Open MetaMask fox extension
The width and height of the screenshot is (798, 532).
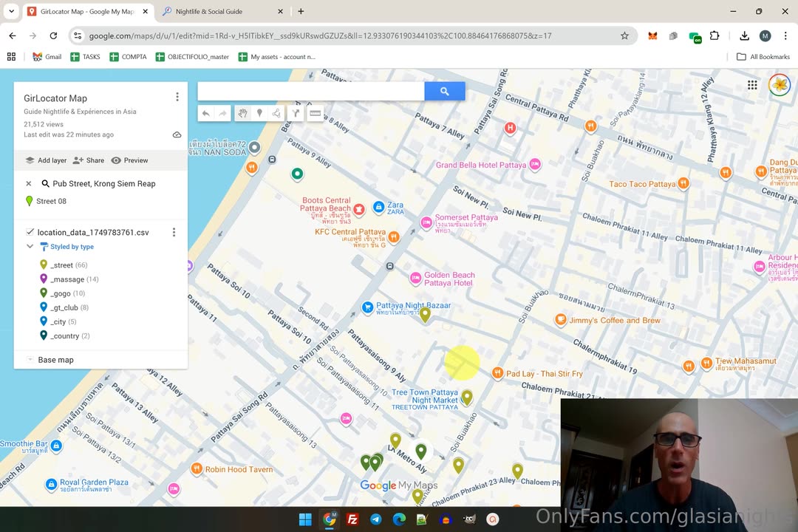point(652,35)
